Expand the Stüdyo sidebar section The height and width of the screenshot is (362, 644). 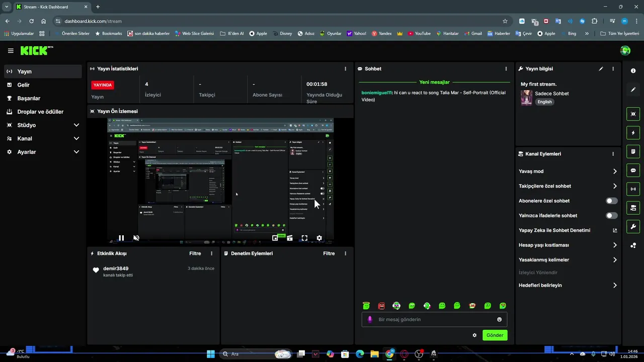point(43,125)
